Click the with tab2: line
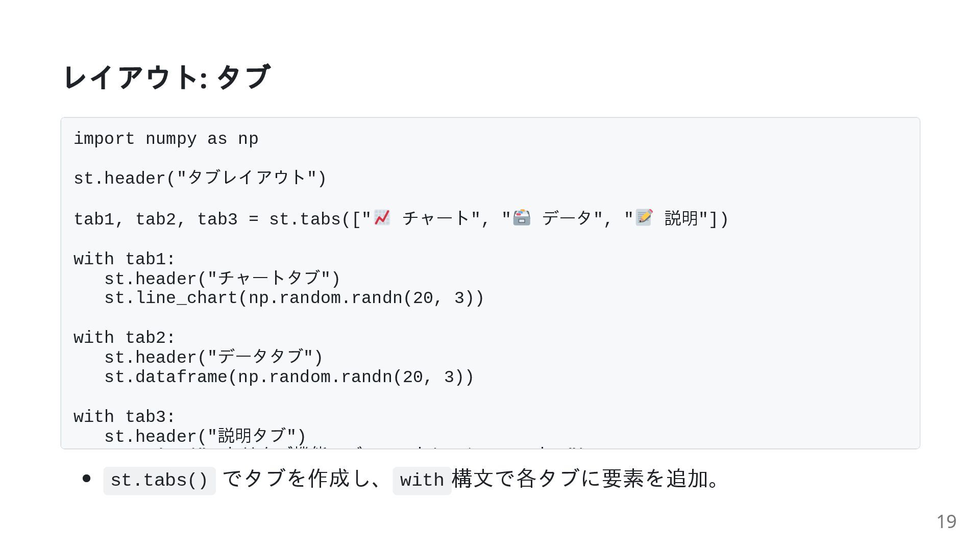Viewport: 980px width, 551px height. (125, 338)
